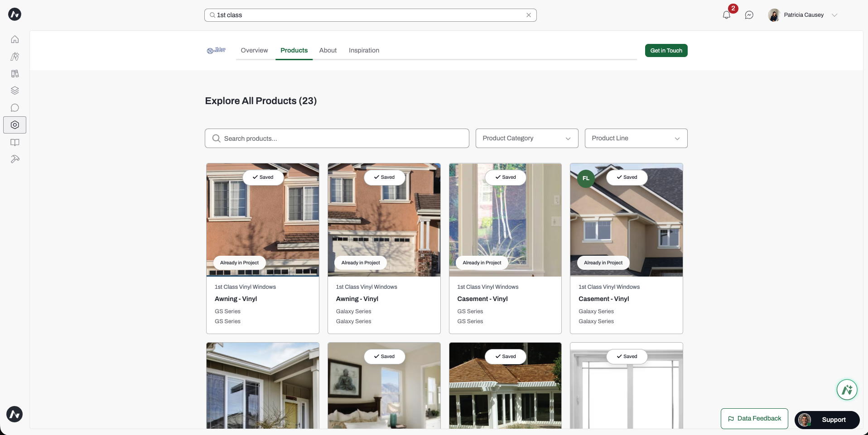
Task: Click the 'Awning - Vinyl' title above GS Series
Action: click(x=236, y=299)
